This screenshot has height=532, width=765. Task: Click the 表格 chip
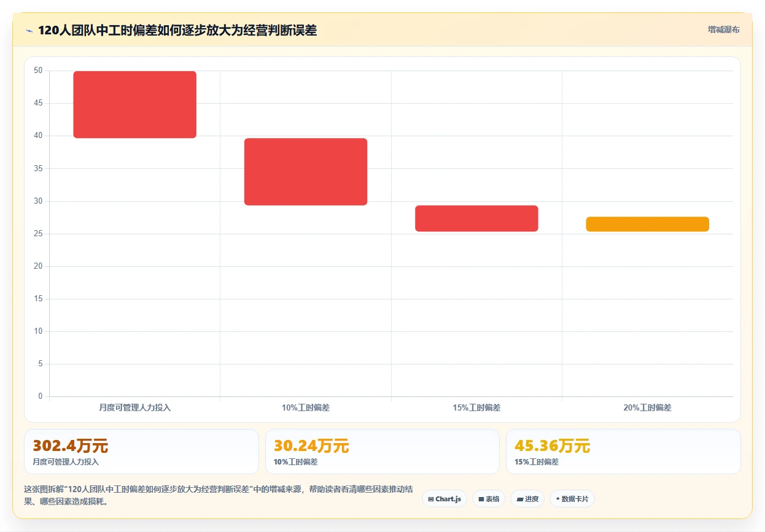pyautogui.click(x=489, y=499)
